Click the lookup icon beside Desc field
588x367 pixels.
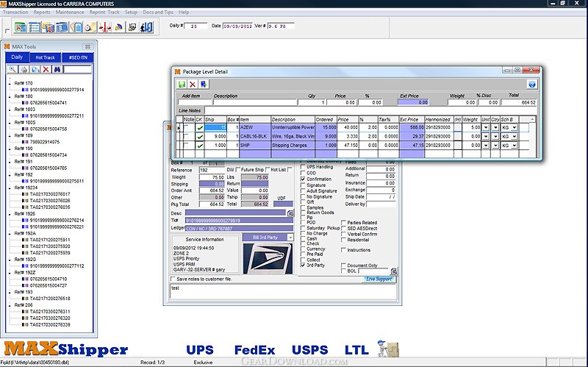point(290,213)
